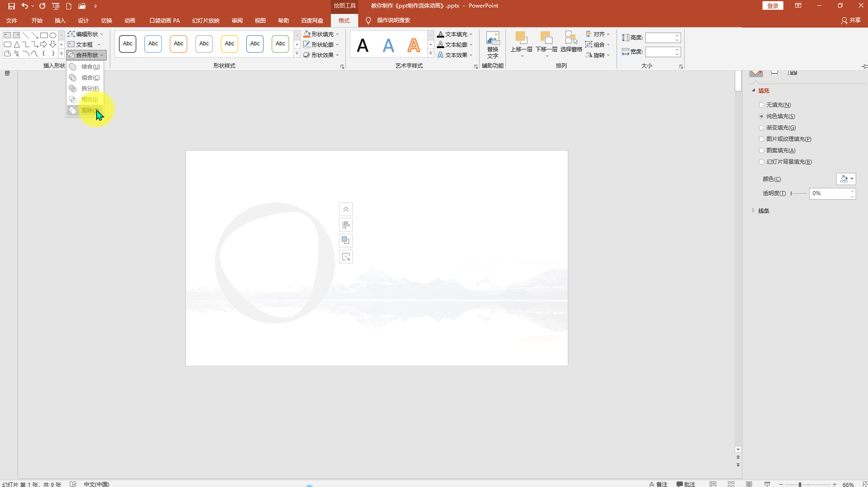Screen dimensions: 868x487
Task: Select the text box shape icon in gallery
Action: click(x=7, y=35)
